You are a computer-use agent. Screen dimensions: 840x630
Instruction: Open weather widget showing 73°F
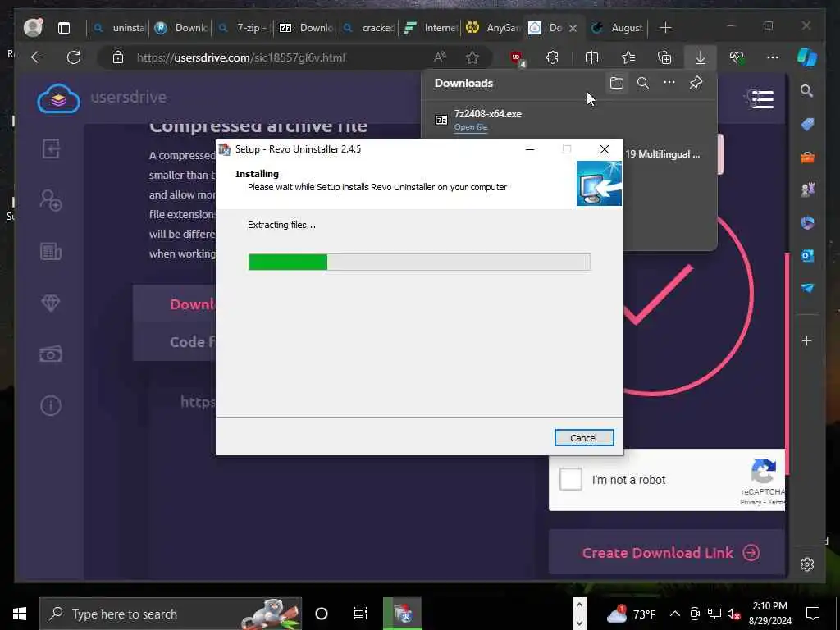tap(631, 614)
